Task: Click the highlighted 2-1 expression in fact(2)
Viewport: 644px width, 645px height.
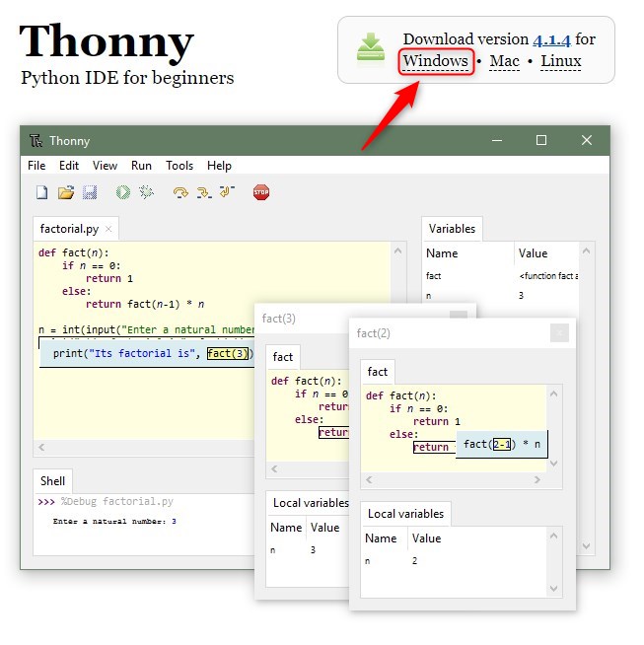Action: click(502, 445)
